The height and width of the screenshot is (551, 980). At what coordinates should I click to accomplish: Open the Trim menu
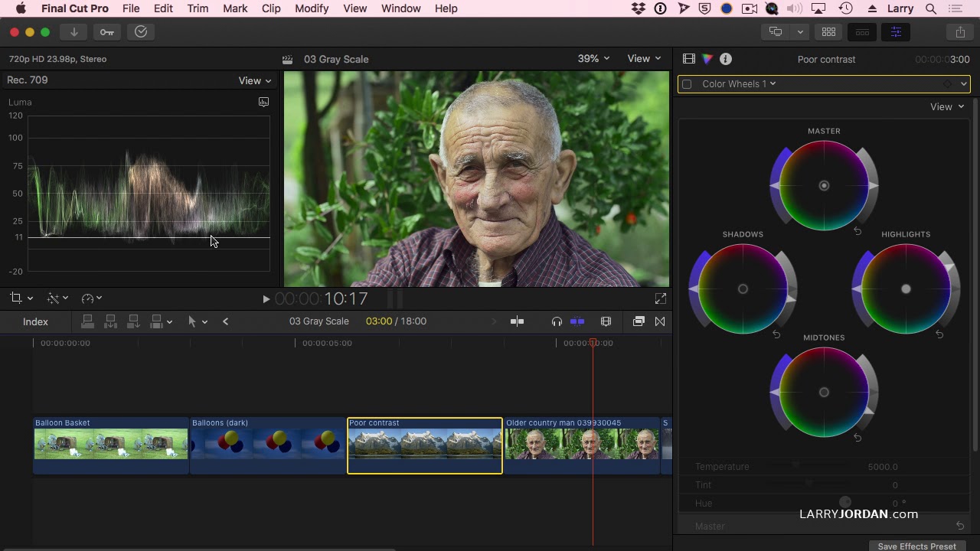pos(198,8)
